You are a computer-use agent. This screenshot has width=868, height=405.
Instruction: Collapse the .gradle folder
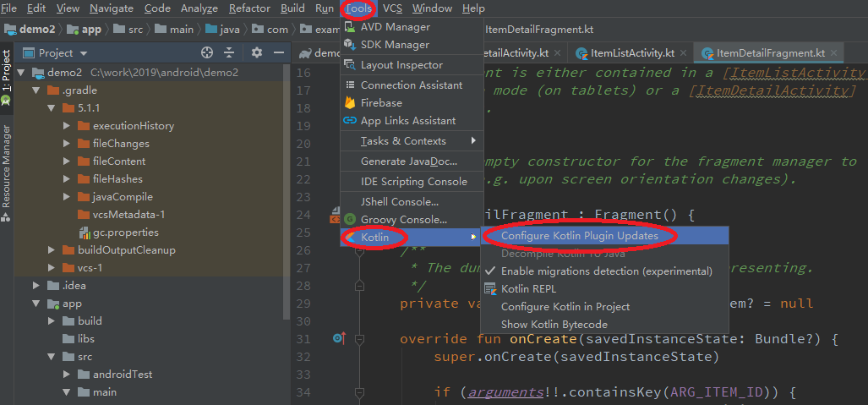[36, 90]
